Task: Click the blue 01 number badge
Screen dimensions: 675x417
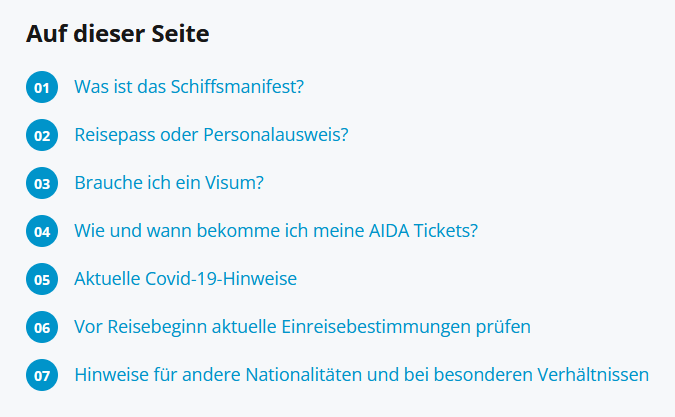Action: (42, 88)
